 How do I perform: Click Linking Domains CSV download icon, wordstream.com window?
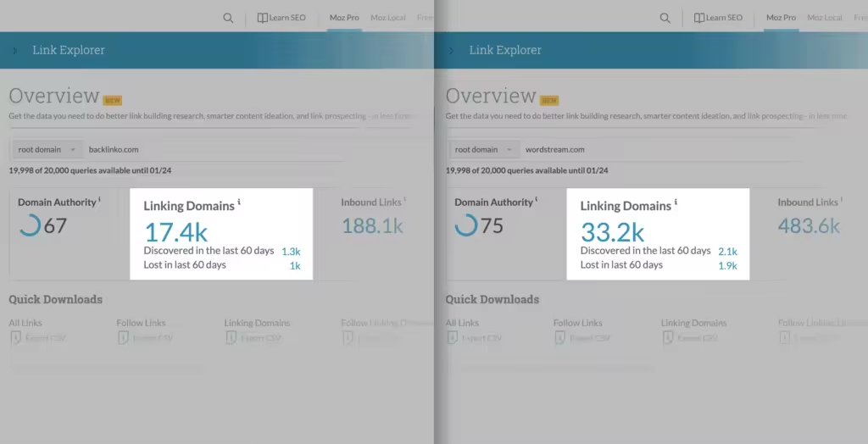pos(668,338)
